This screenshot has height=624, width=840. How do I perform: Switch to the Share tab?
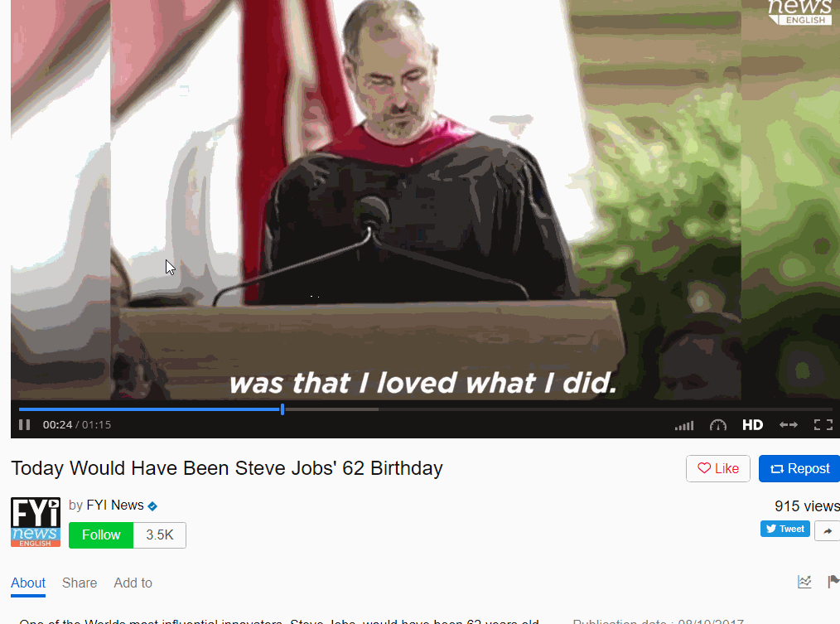(x=80, y=583)
